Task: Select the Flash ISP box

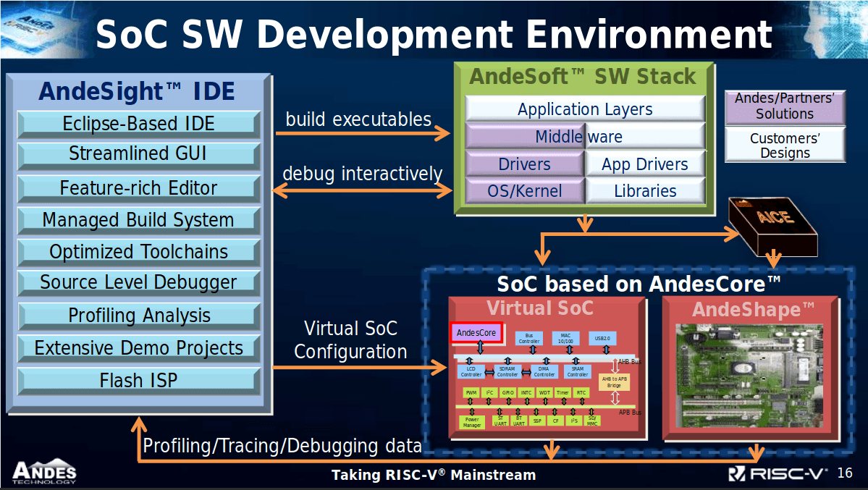Action: click(x=138, y=381)
